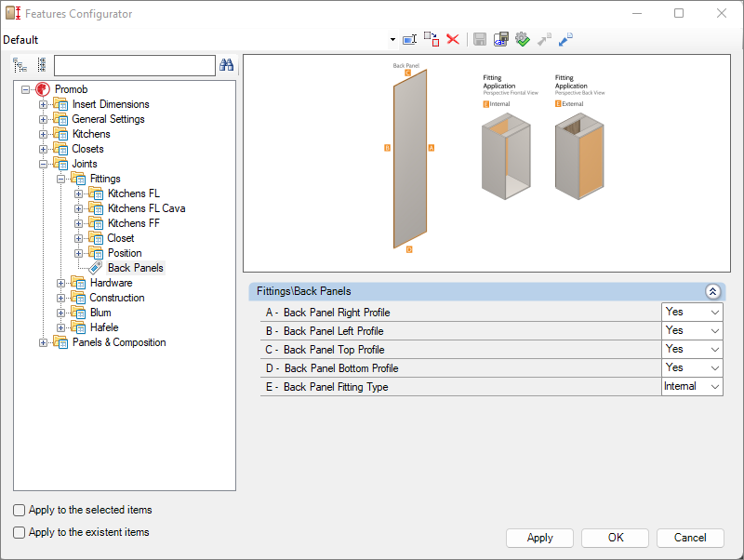
Task: Click the tree search text field
Action: (x=134, y=65)
